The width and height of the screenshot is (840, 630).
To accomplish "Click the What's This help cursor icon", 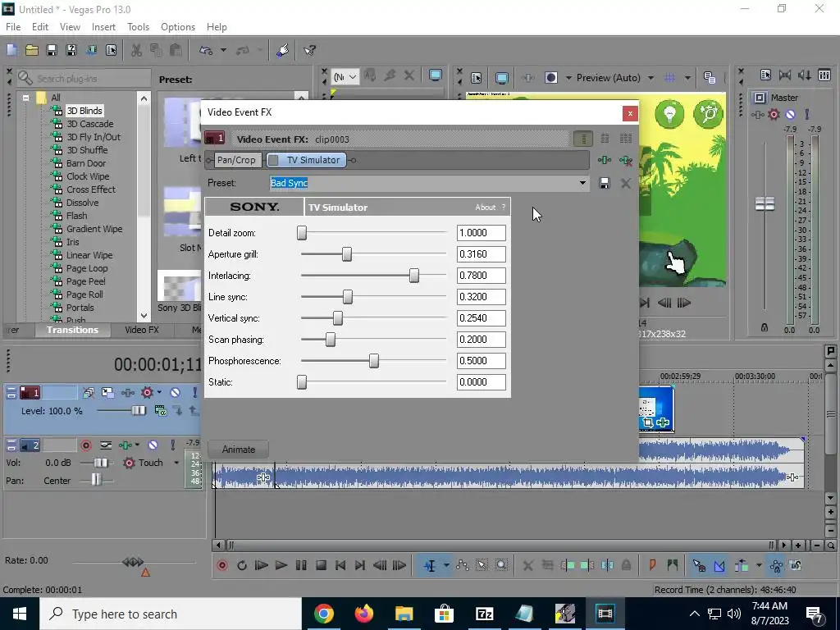I will (309, 50).
